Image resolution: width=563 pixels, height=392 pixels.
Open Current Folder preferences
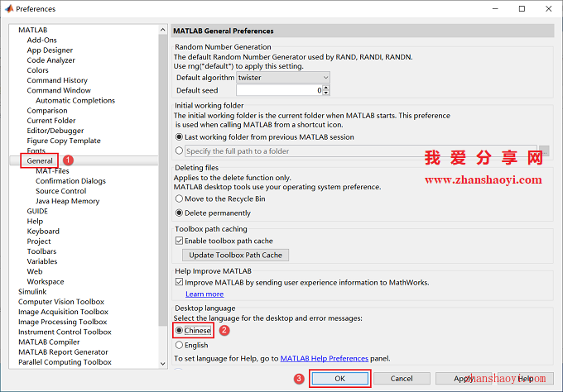pos(51,121)
